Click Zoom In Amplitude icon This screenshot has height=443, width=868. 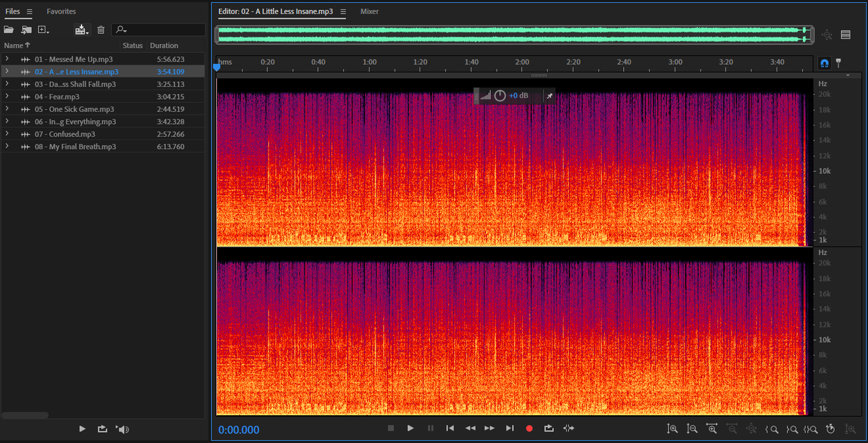click(x=672, y=429)
